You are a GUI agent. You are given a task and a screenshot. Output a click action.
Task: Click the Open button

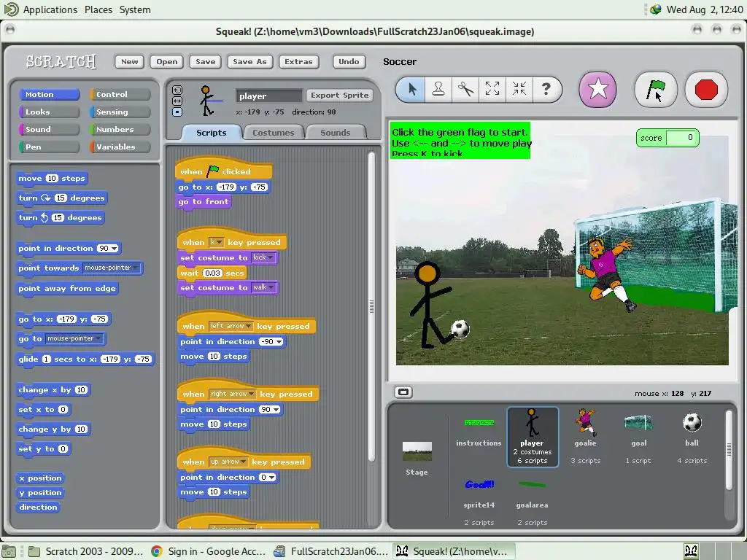tap(167, 61)
